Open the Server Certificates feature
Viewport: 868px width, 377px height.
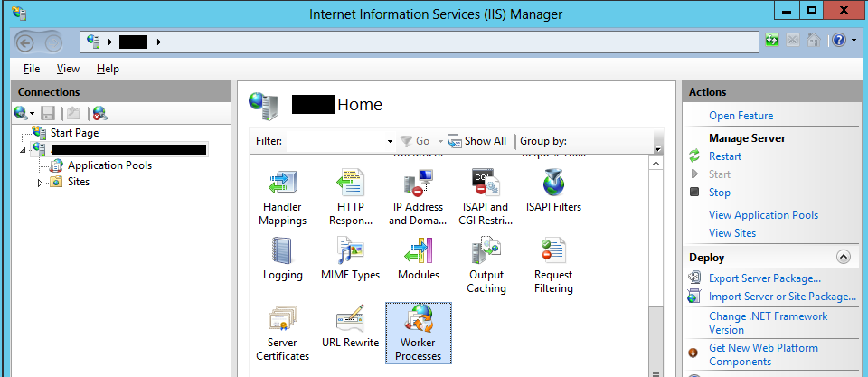tap(282, 320)
